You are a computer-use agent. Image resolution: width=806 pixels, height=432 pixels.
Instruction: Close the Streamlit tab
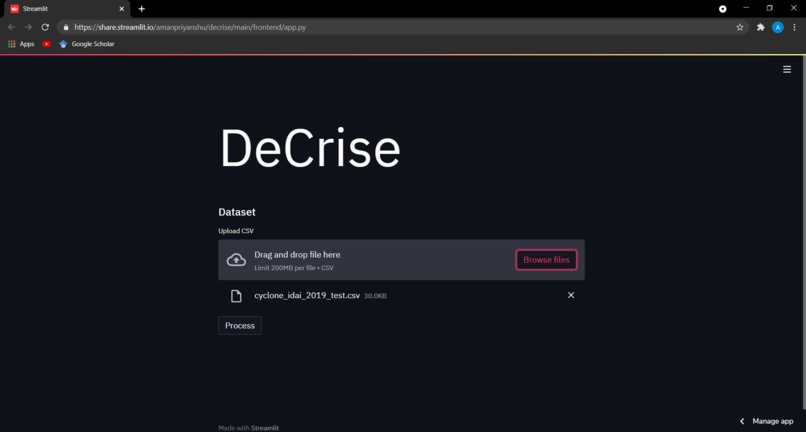click(x=122, y=9)
